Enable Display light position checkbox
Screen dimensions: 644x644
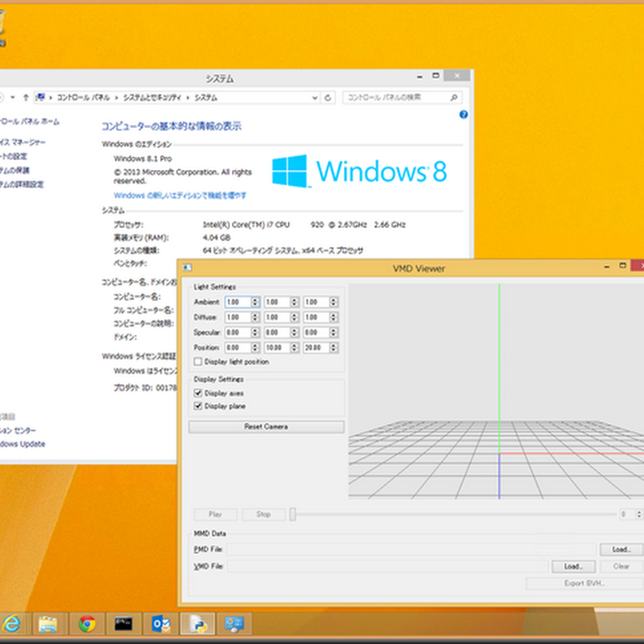(199, 362)
